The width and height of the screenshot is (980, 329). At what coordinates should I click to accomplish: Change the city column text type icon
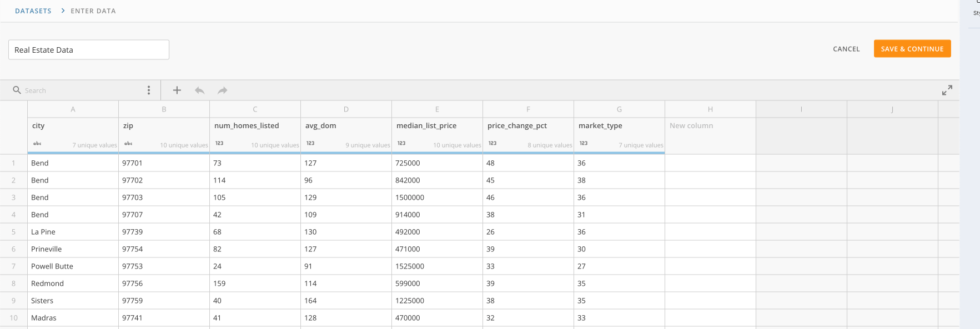coord(37,143)
